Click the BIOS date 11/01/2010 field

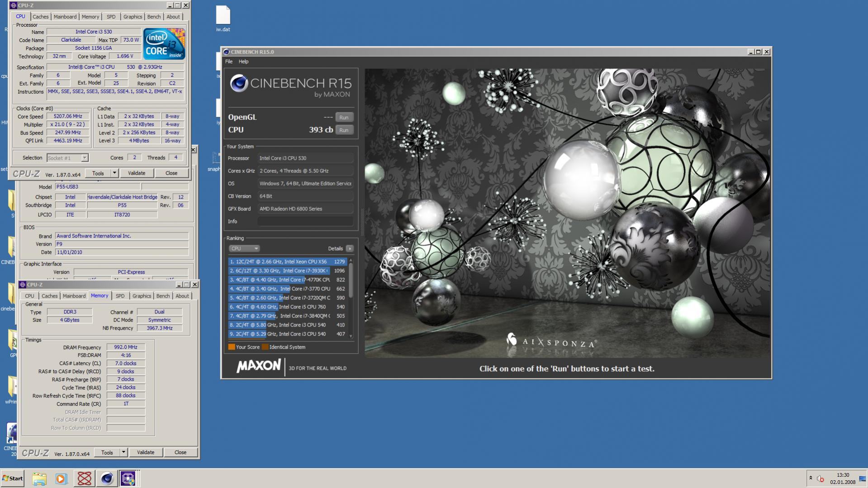point(122,252)
